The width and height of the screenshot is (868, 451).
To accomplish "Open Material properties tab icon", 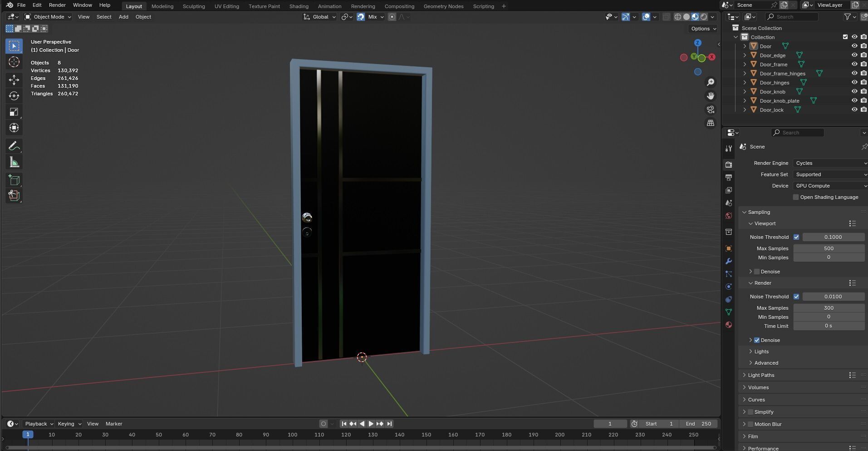I will (x=729, y=325).
